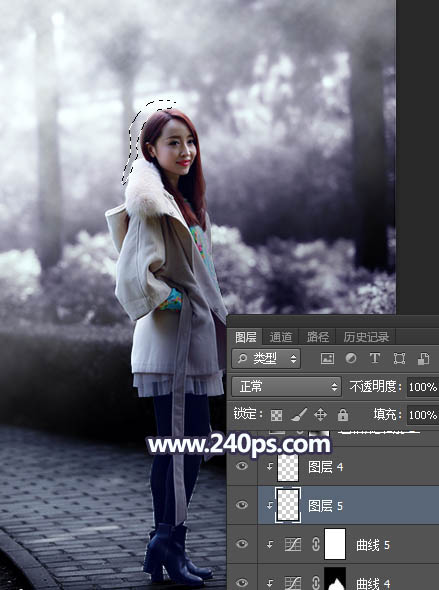Screen dimensions: 439x590
Task: Click the shape layer filter icon
Action: click(x=399, y=359)
